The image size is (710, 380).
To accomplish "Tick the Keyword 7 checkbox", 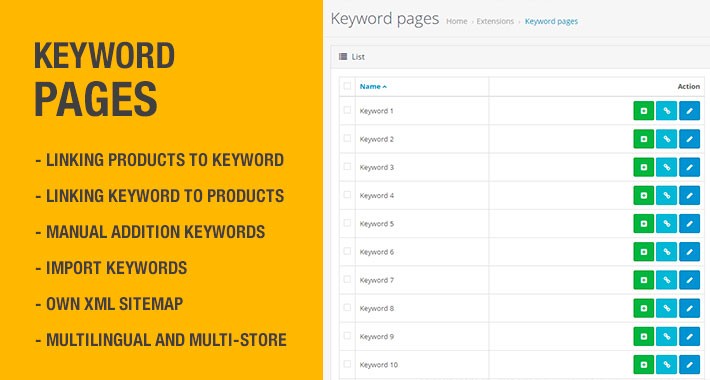I will [347, 279].
